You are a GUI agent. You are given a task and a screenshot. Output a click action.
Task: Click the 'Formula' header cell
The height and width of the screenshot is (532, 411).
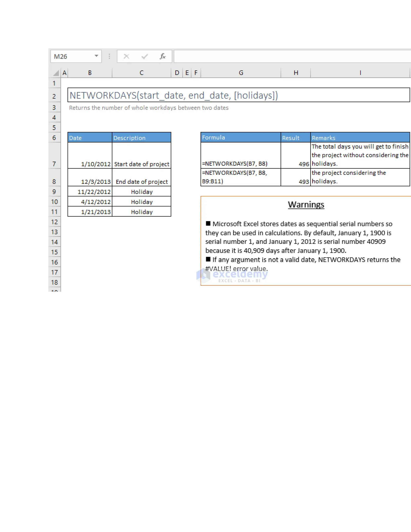click(241, 137)
